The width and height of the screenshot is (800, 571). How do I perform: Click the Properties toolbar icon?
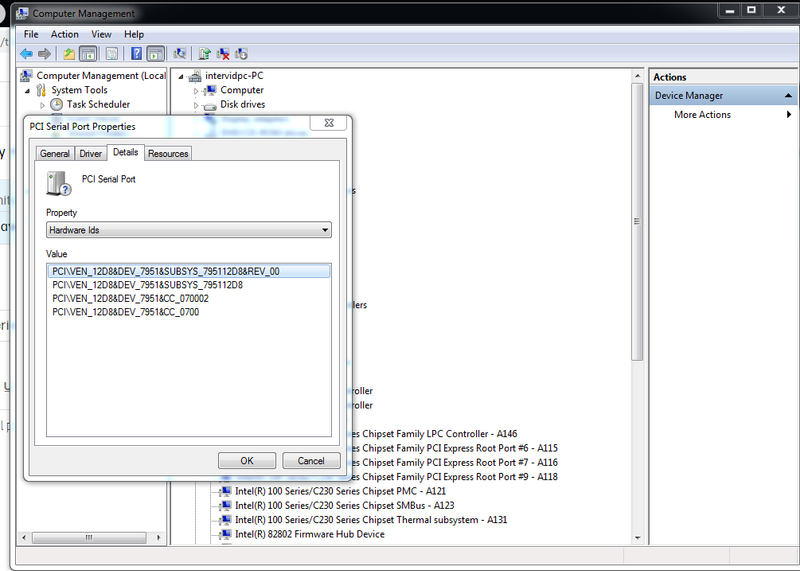point(112,54)
